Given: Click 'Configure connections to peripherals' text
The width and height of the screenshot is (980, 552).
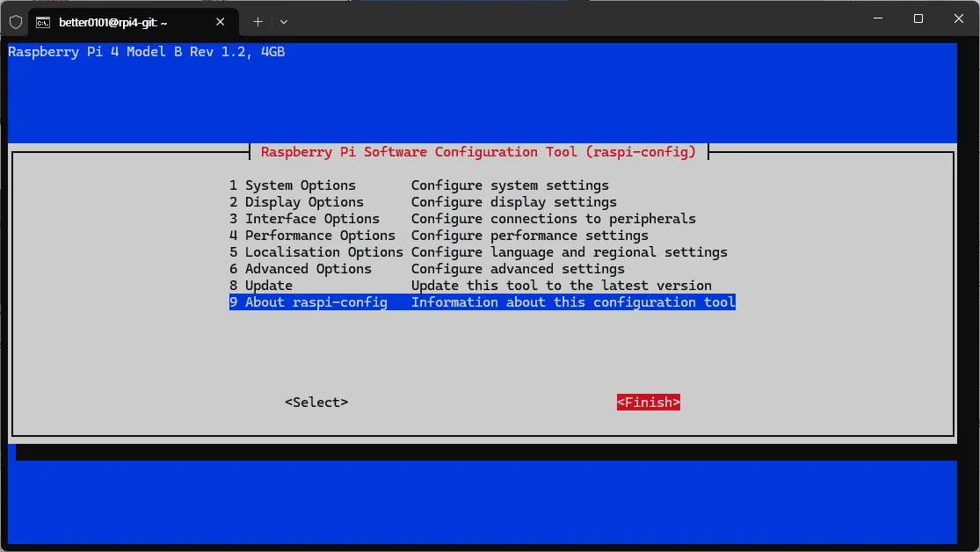Looking at the screenshot, I should point(553,219).
